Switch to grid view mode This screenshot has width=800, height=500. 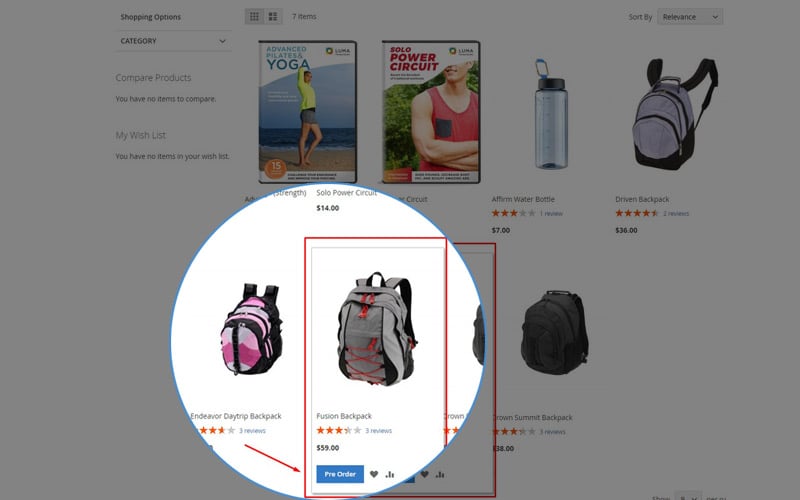(x=254, y=17)
